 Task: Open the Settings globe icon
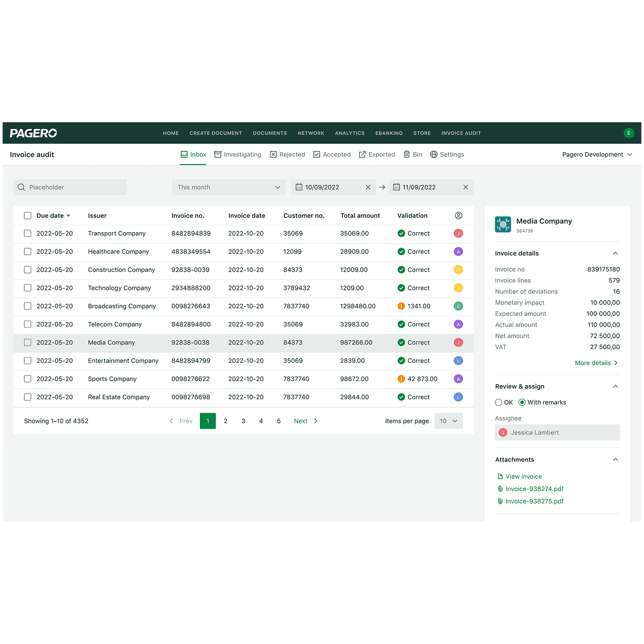(x=434, y=154)
